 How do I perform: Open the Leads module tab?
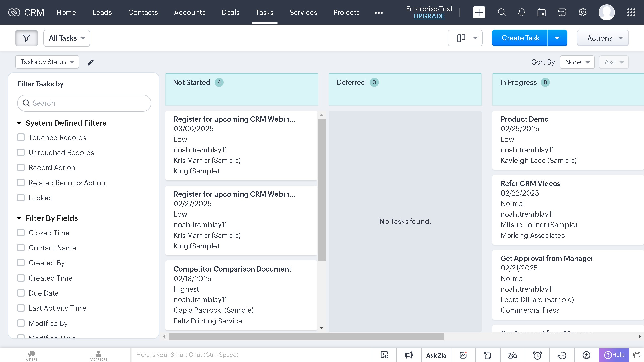[x=102, y=12]
